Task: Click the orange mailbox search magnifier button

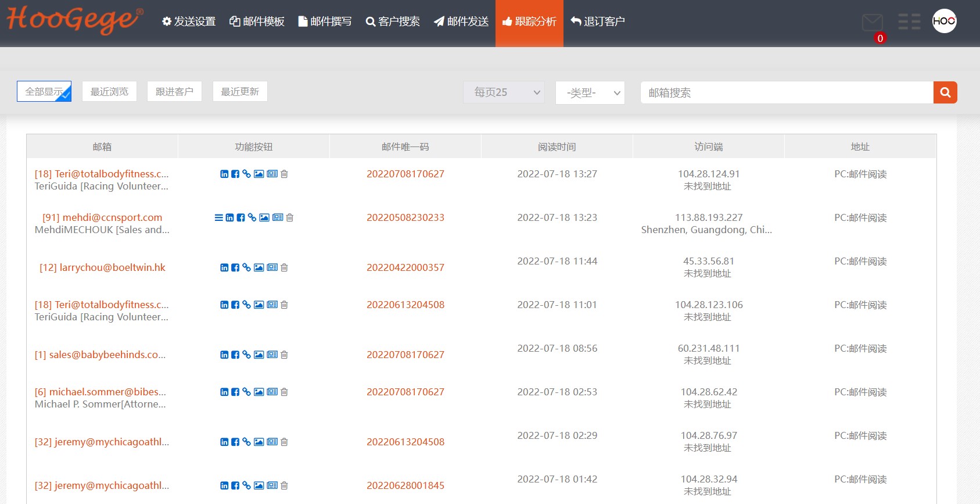Action: click(x=945, y=92)
